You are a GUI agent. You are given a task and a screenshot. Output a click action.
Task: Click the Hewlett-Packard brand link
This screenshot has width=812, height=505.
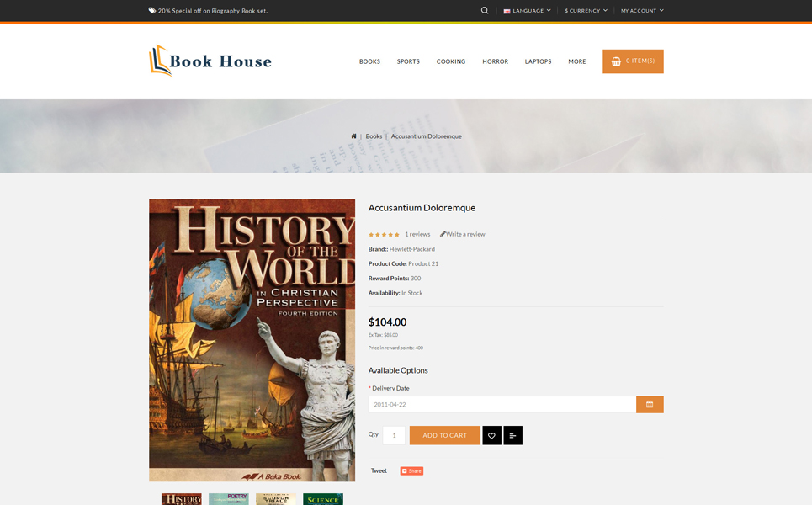[412, 249]
